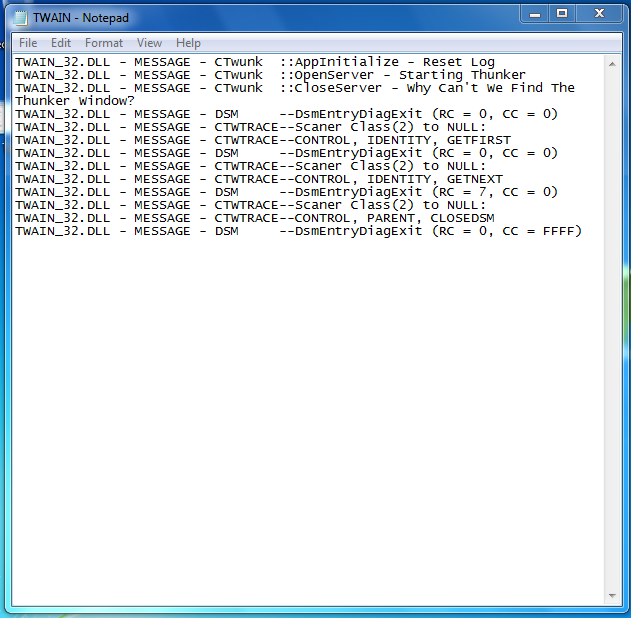Click the 'TWAIN - Notepad' title text
This screenshot has height=618, width=631.
81,18
